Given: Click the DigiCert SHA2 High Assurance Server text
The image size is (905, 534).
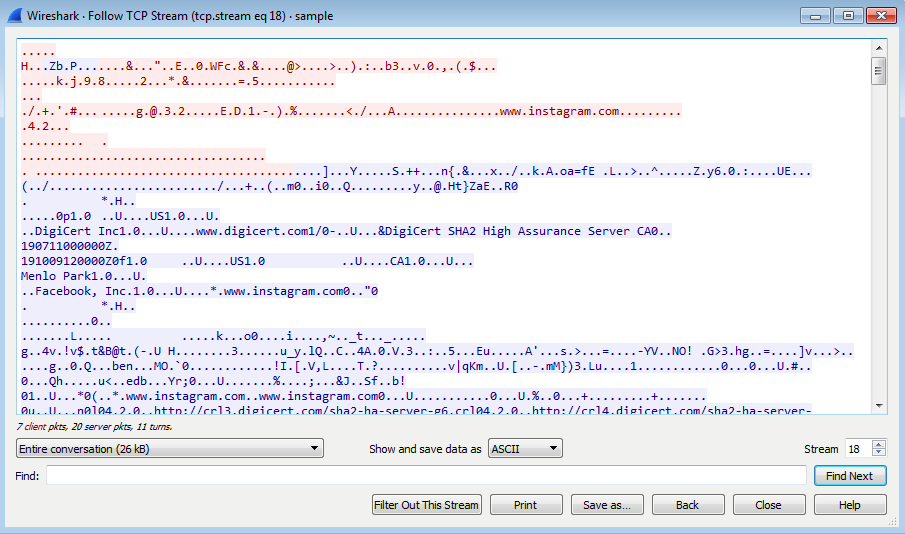Looking at the screenshot, I should (507, 231).
